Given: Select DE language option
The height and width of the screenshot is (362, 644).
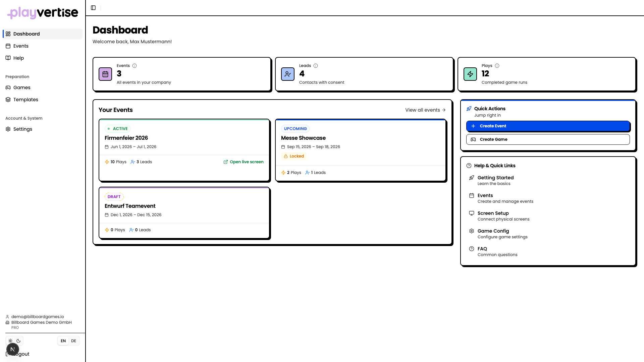Looking at the screenshot, I should click(x=74, y=341).
